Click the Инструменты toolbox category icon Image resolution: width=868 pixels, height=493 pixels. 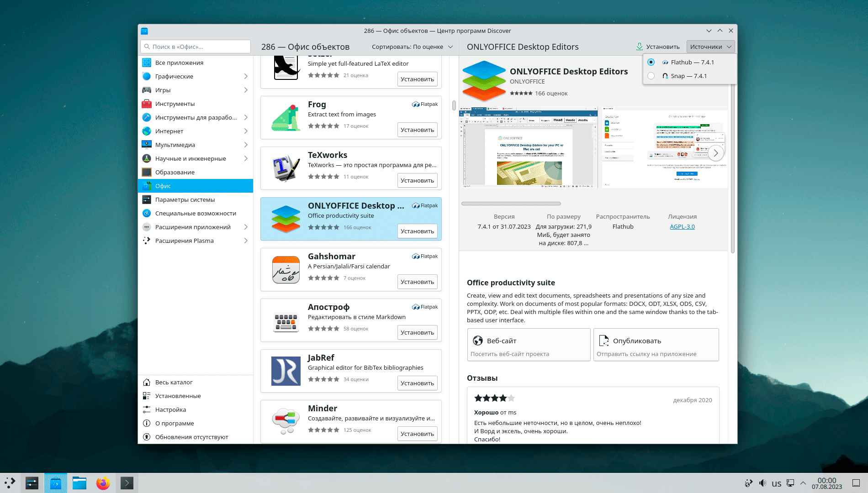(x=147, y=104)
